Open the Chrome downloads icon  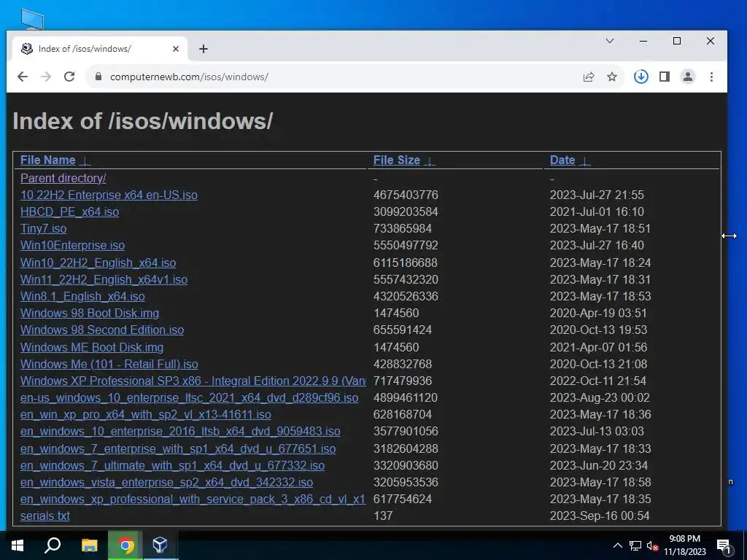click(x=640, y=77)
